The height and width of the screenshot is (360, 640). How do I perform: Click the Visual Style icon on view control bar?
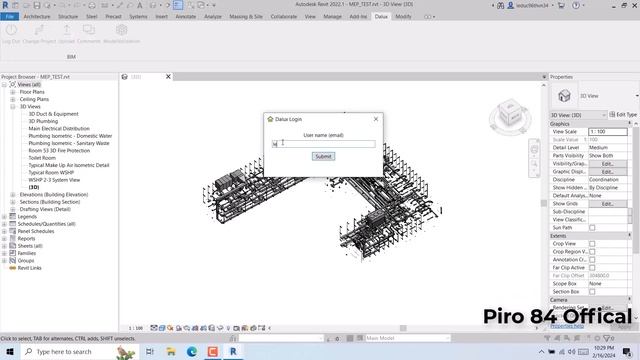click(x=162, y=328)
